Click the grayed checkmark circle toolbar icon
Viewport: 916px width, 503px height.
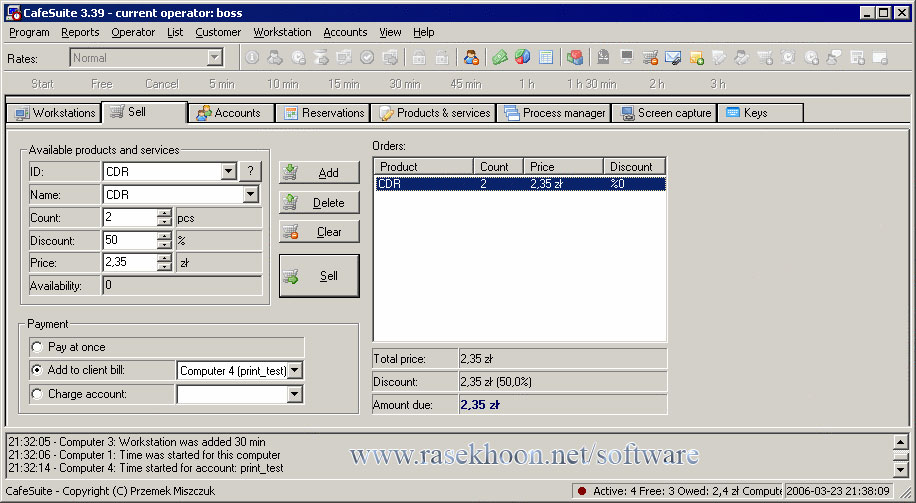tap(367, 57)
